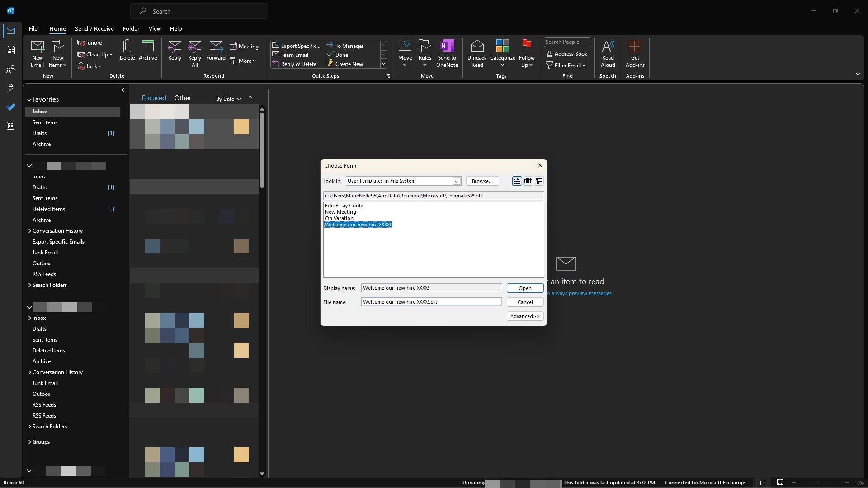Toggle the sort order arrow by date
The image size is (868, 488).
(x=250, y=99)
